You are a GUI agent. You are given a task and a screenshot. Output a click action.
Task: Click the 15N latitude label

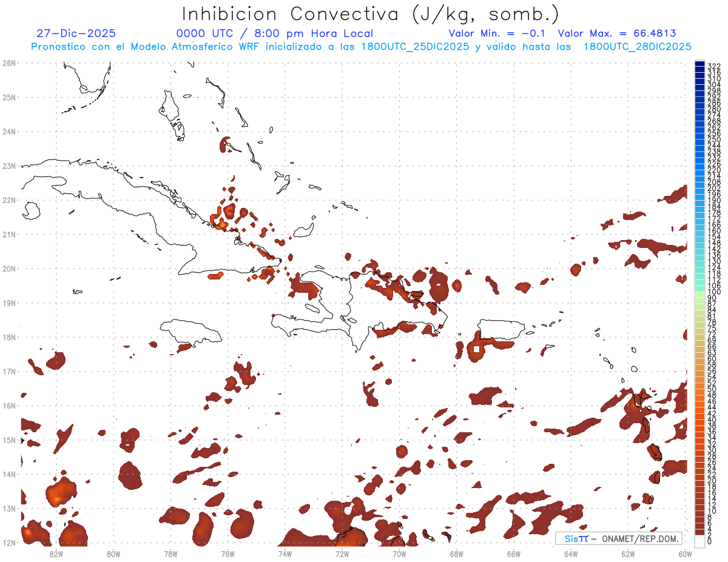[8, 440]
